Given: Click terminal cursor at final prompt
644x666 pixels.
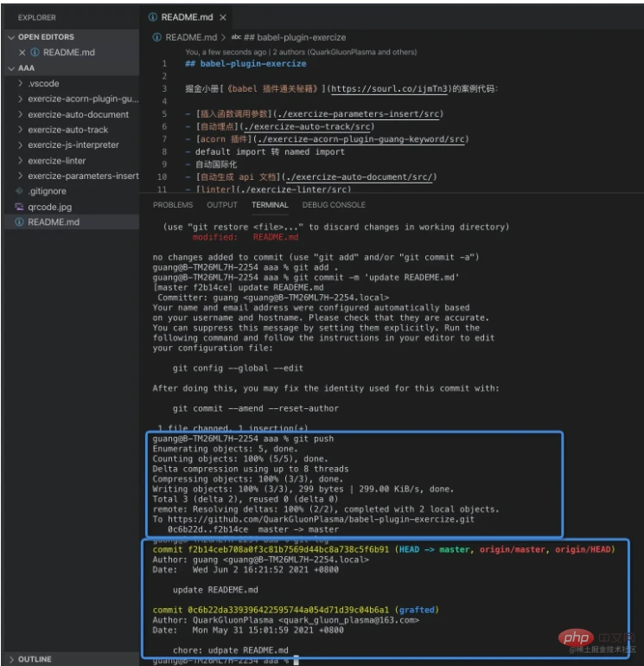Looking at the screenshot, I should [x=296, y=661].
